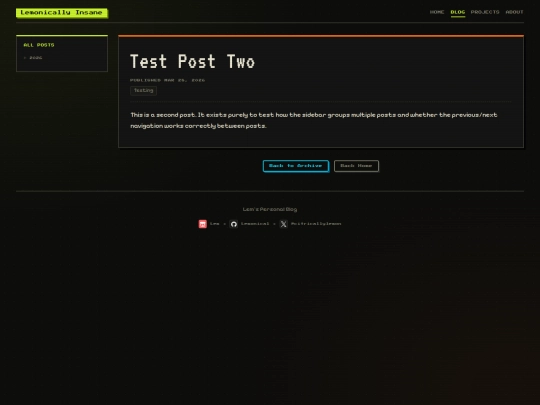Screen dimensions: 540x405
Task: Open the profile name link beside the pink avatar
Action: click(x=214, y=224)
